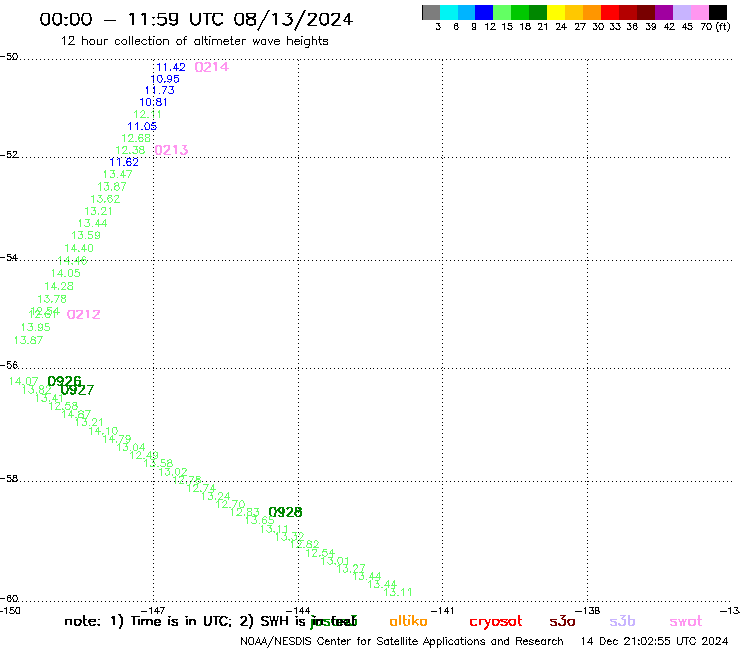Select the blue reading 10.81
The image size is (740, 650).
coord(153,102)
